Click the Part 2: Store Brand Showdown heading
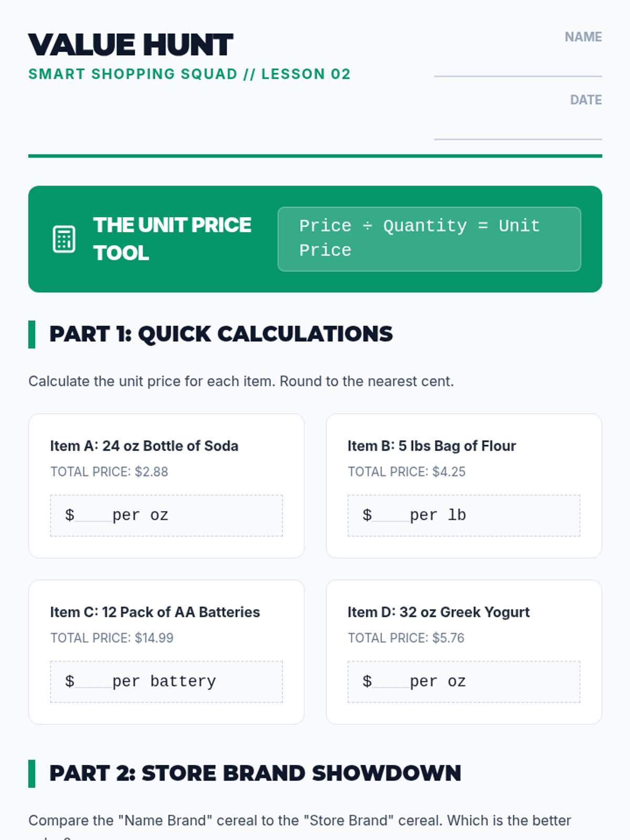 point(255,773)
